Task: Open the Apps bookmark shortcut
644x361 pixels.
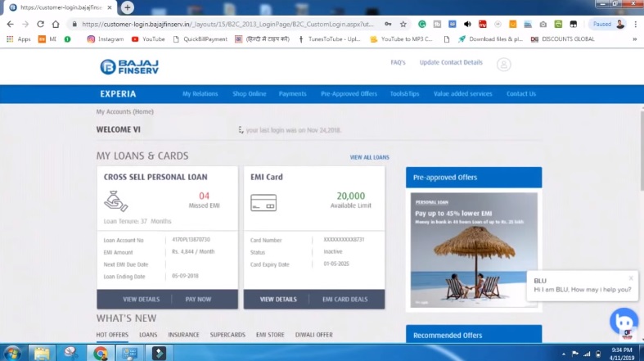Action: tap(19, 39)
